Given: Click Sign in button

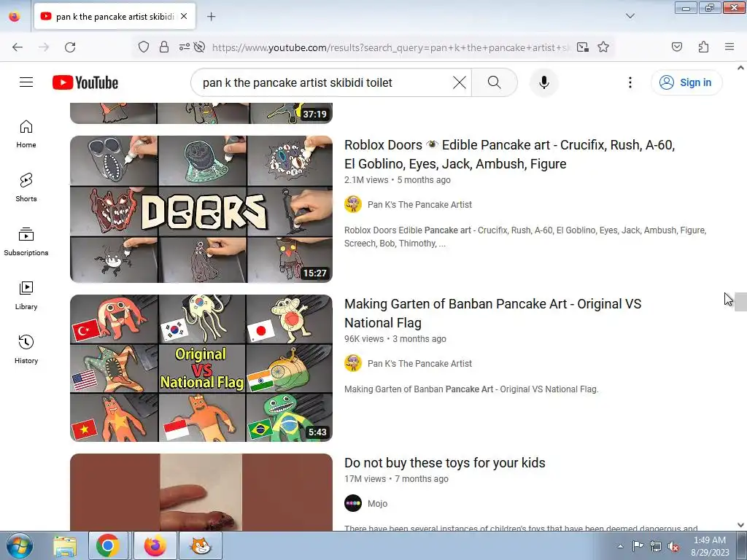Looking at the screenshot, I should point(686,82).
